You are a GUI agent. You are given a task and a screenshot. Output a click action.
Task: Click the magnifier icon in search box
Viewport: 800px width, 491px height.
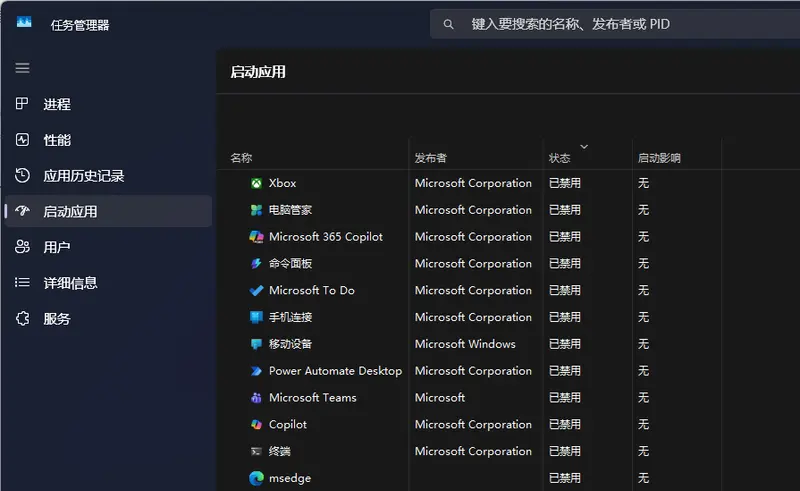point(448,24)
